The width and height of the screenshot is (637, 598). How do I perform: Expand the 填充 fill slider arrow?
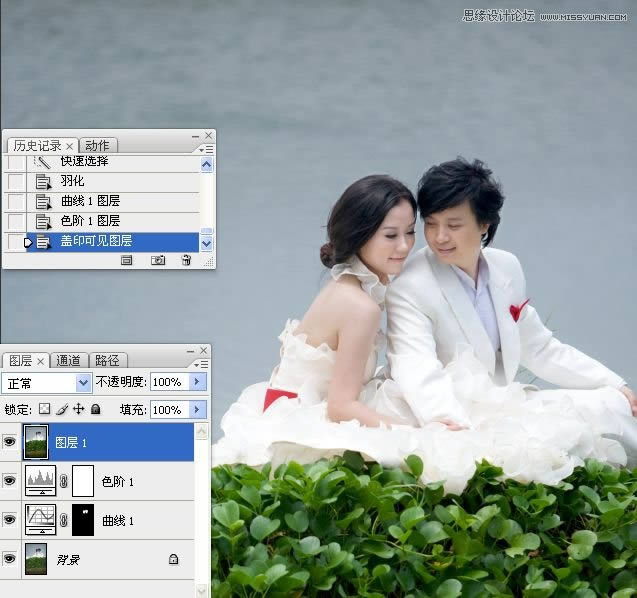tap(197, 409)
